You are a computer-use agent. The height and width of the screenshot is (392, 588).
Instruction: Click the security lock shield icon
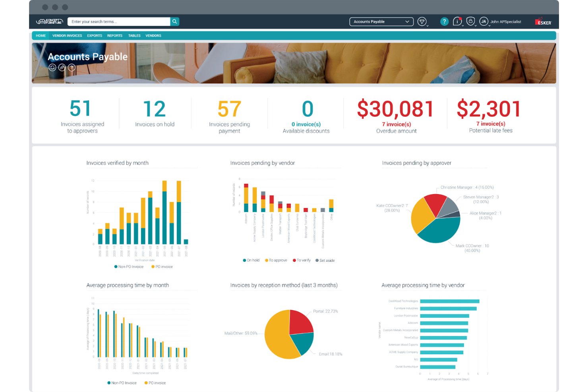[470, 21]
